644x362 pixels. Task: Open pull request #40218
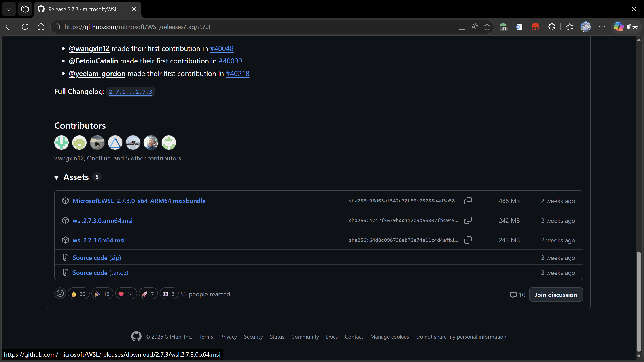tap(237, 74)
